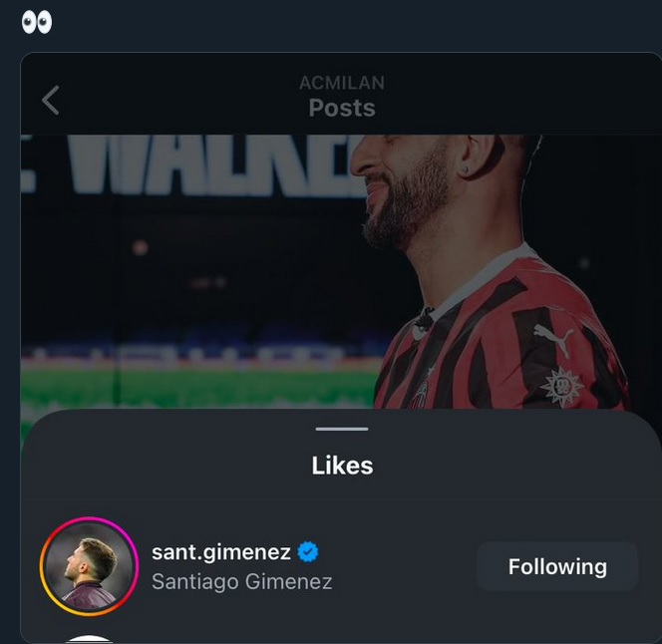This screenshot has height=644, width=662.
Task: Open the sant.gimenez username link
Action: [221, 551]
